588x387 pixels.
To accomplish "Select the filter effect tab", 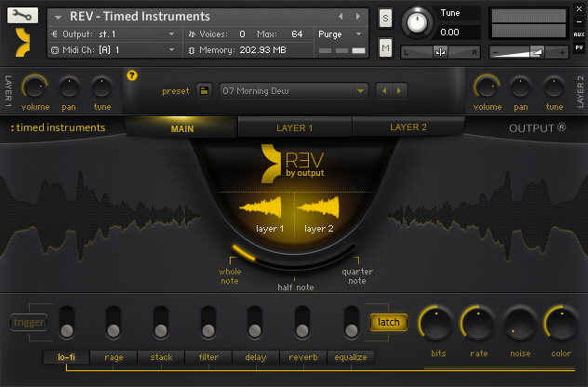I will 208,357.
